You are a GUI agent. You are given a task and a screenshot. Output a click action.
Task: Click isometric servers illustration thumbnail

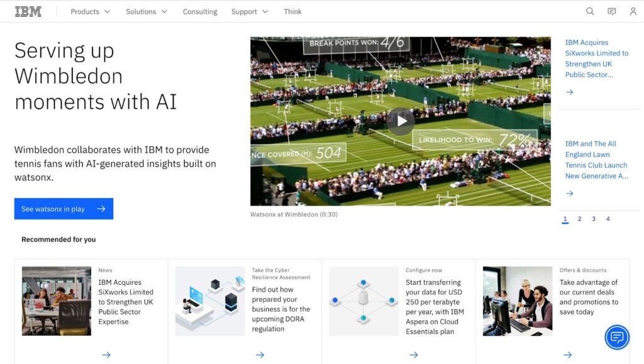pos(210,301)
